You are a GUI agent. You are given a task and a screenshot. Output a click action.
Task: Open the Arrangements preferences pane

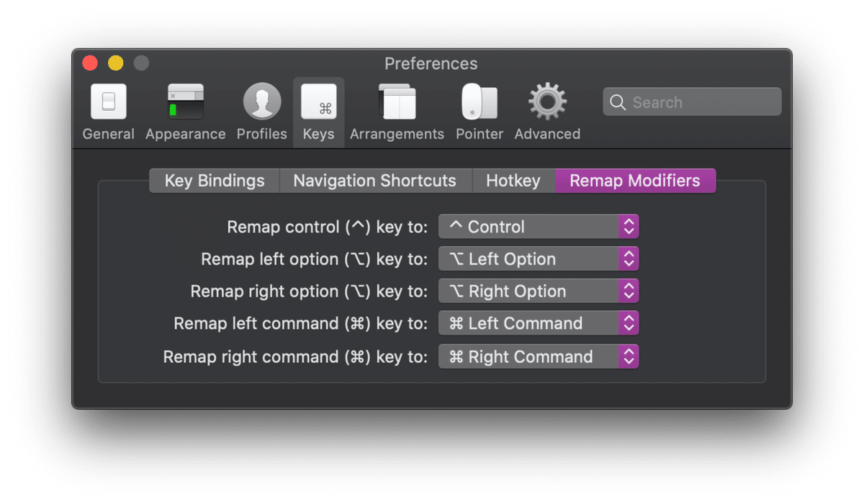pos(397,112)
